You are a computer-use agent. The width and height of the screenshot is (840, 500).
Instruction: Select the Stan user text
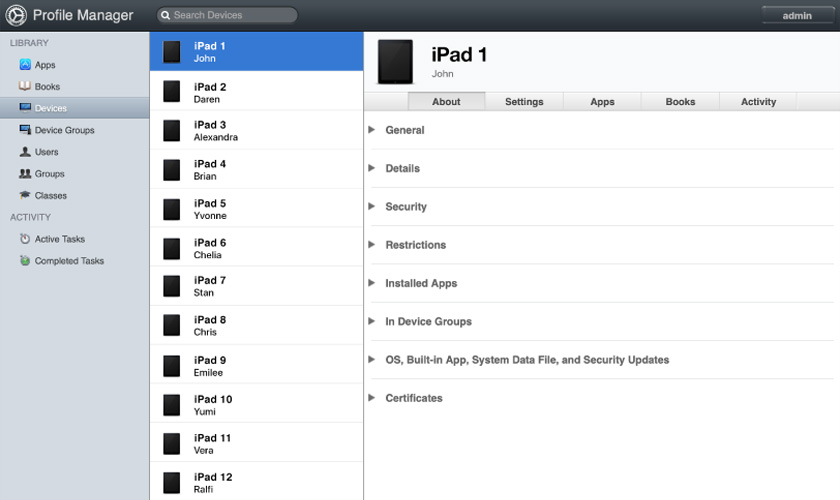pyautogui.click(x=204, y=293)
